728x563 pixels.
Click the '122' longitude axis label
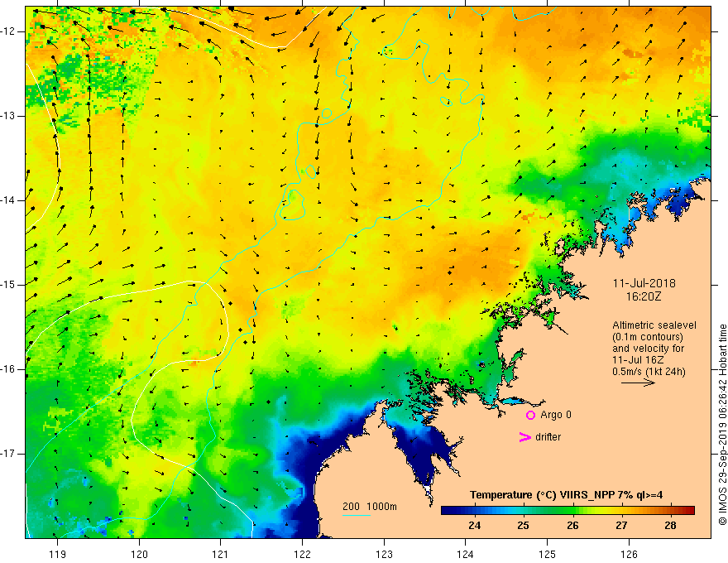tap(302, 554)
